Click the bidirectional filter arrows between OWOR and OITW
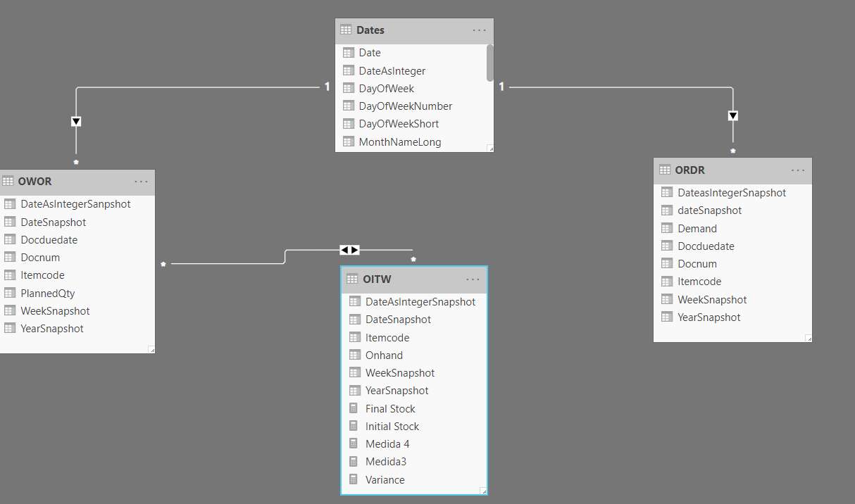855x504 pixels. (349, 250)
